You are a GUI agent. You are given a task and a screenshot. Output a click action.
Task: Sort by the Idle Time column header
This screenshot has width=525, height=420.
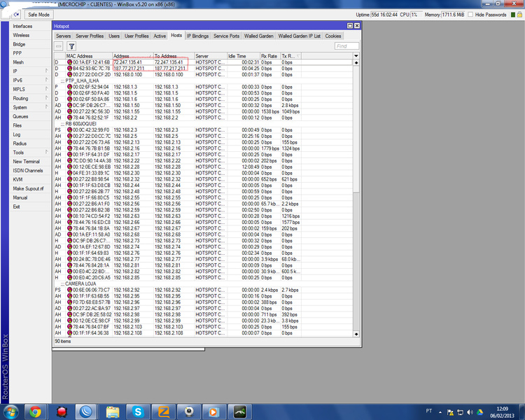click(x=244, y=56)
